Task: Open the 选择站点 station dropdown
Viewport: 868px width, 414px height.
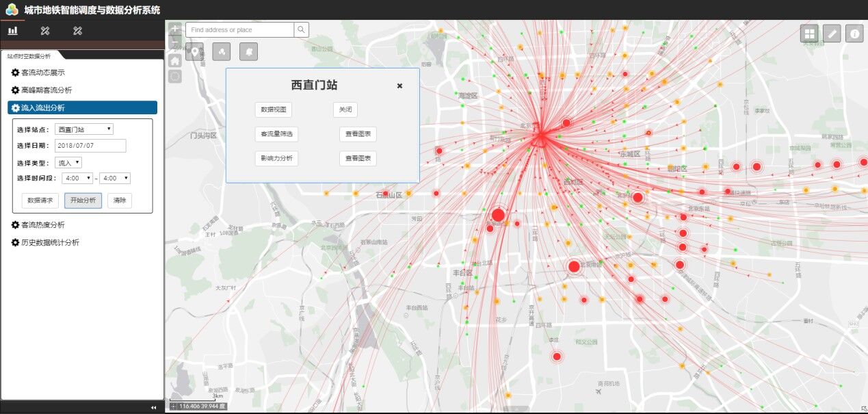Action: coord(84,129)
